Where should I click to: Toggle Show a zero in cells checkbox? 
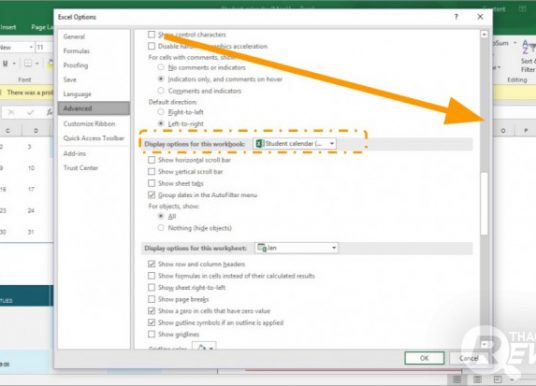point(151,311)
